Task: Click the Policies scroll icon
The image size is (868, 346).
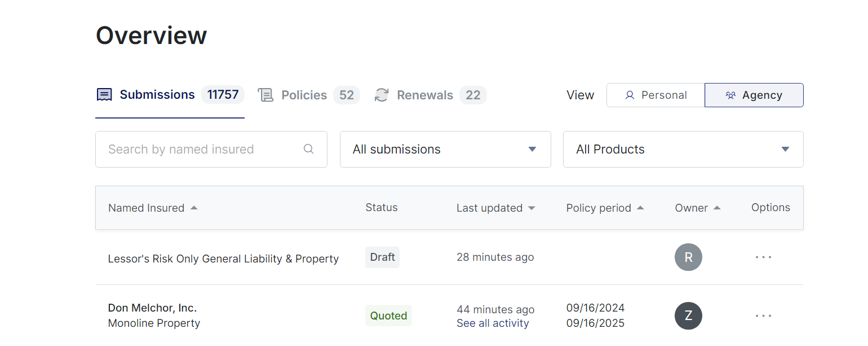Action: (x=265, y=95)
